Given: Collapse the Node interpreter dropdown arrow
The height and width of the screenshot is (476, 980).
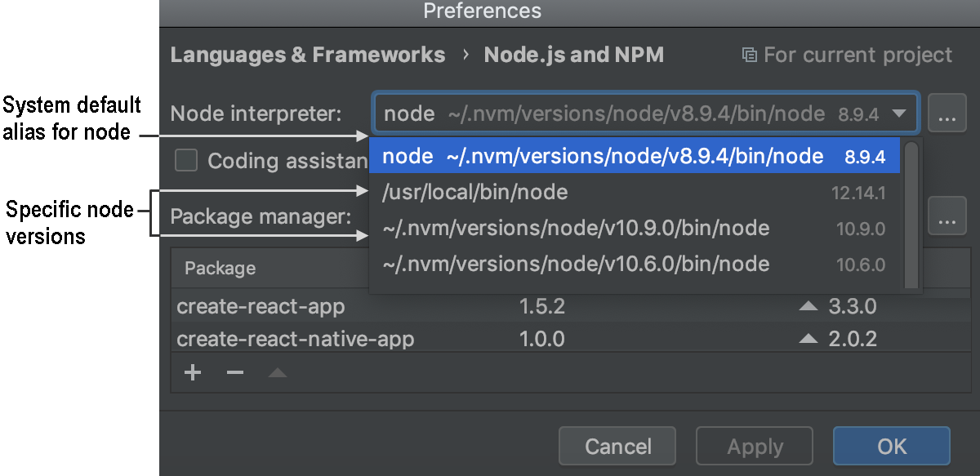Looking at the screenshot, I should (899, 113).
